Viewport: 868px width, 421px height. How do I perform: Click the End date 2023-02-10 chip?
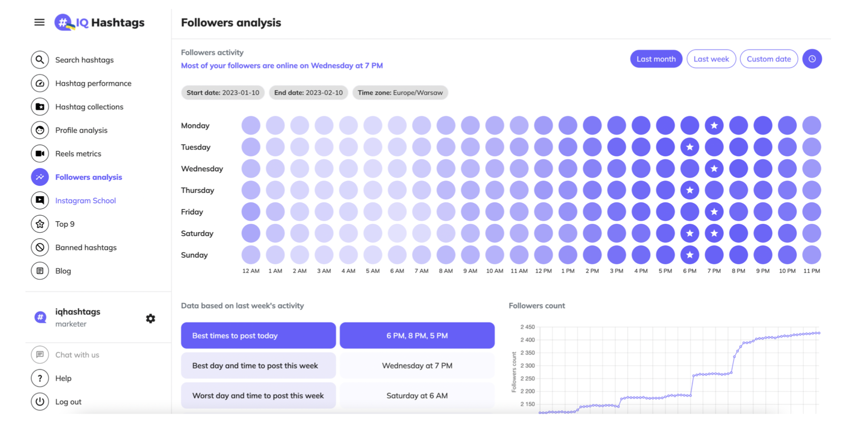pyautogui.click(x=308, y=93)
